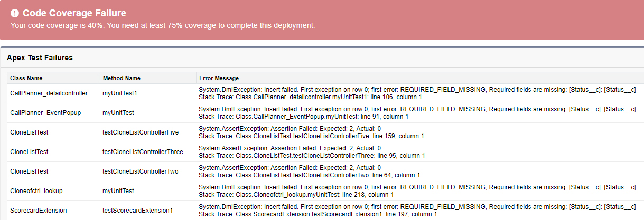This screenshot has width=644, height=220.
Task: Click the testCloneListControllerThree method cell
Action: pyautogui.click(x=143, y=152)
